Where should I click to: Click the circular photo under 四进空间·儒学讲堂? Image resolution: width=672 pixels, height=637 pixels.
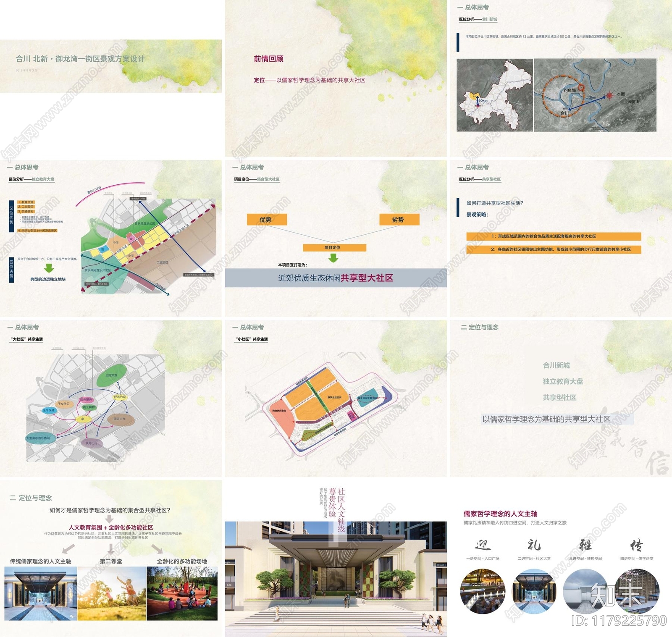[637, 591]
